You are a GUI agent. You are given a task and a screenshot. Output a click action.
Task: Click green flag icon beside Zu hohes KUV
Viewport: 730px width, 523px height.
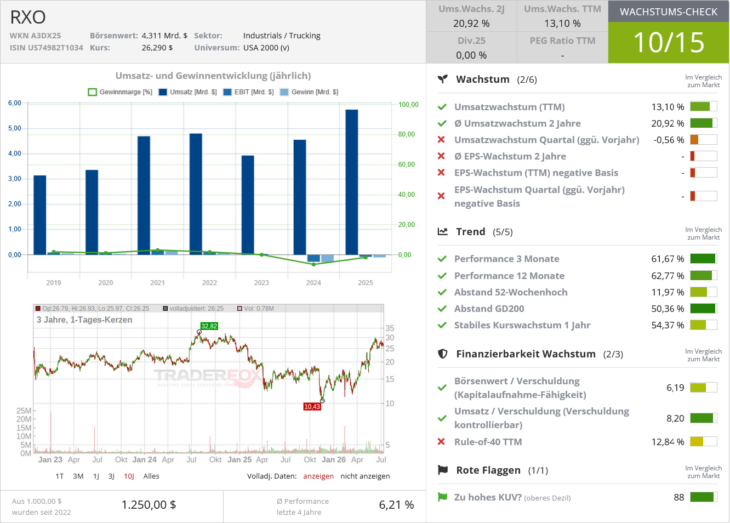pyautogui.click(x=442, y=497)
